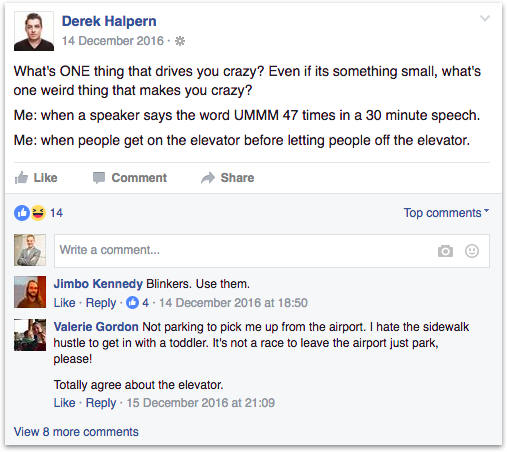Reply to Valerie Gordon's comment
The width and height of the screenshot is (507, 452).
[101, 403]
